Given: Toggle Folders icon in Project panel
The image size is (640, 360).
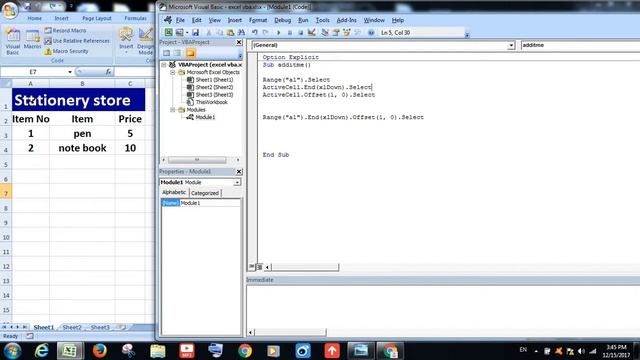Looking at the screenshot, I should coord(190,53).
